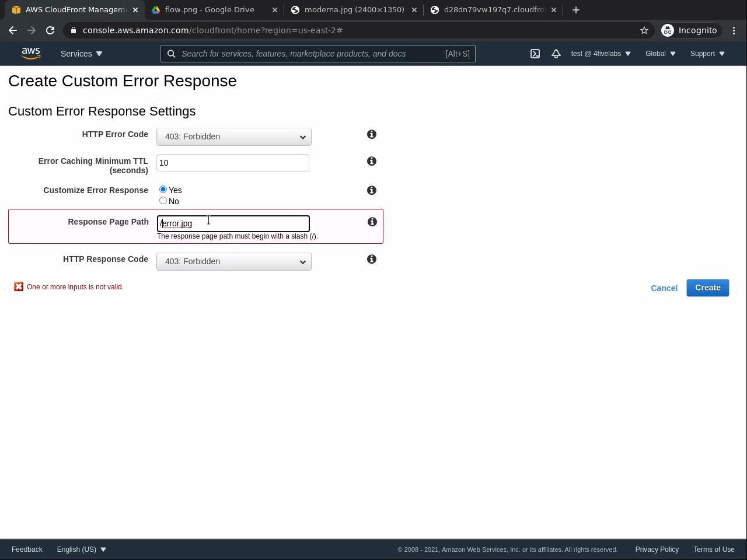747x560 pixels.
Task: Show info for HTTP Response Code
Action: 372,259
